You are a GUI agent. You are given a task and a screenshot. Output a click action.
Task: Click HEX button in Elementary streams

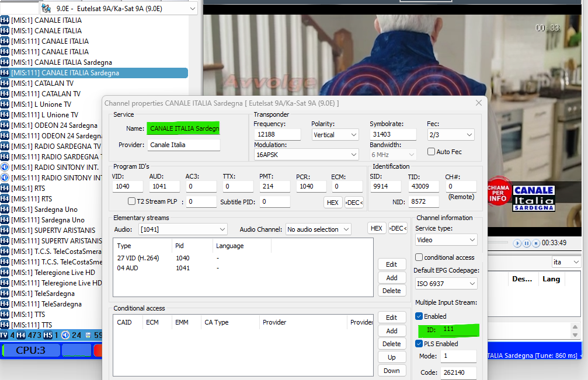[377, 228]
